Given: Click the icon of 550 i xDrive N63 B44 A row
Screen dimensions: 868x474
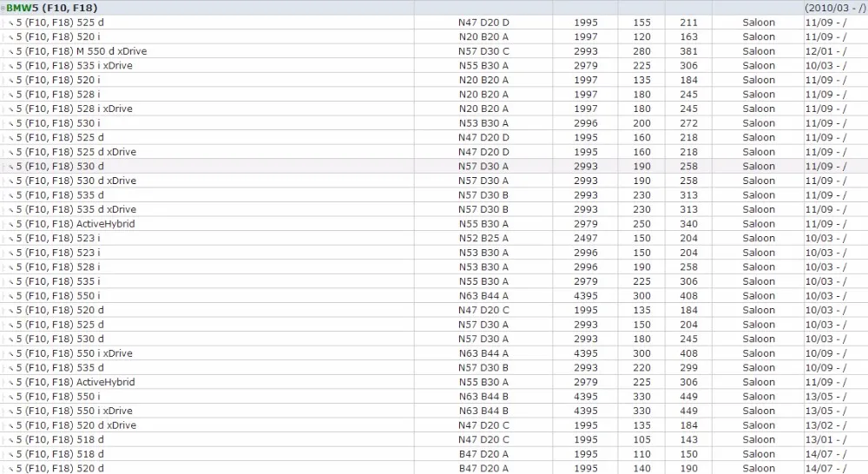Looking at the screenshot, I should click(10, 354).
